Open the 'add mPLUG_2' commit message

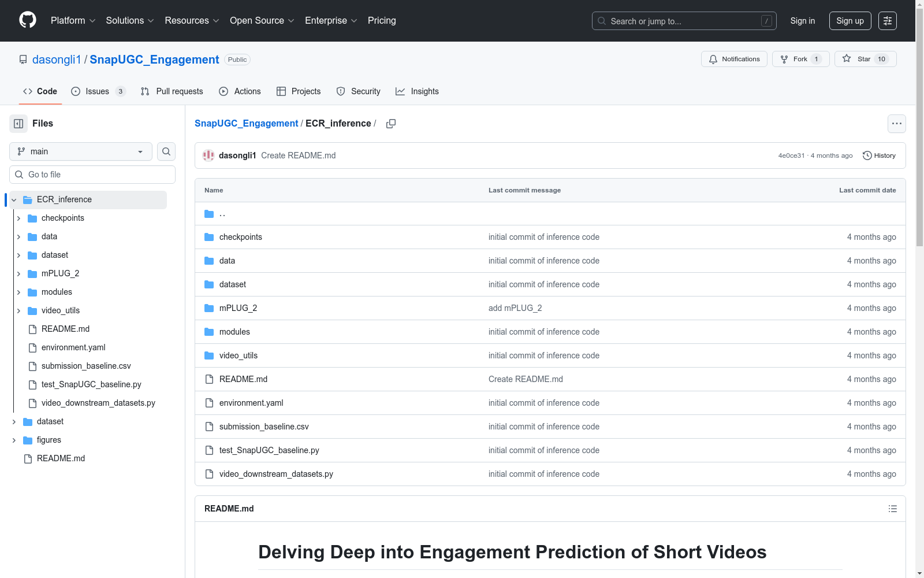(x=515, y=308)
